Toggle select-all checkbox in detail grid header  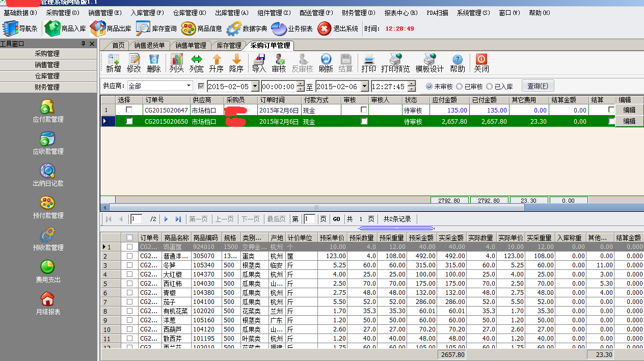click(129, 237)
